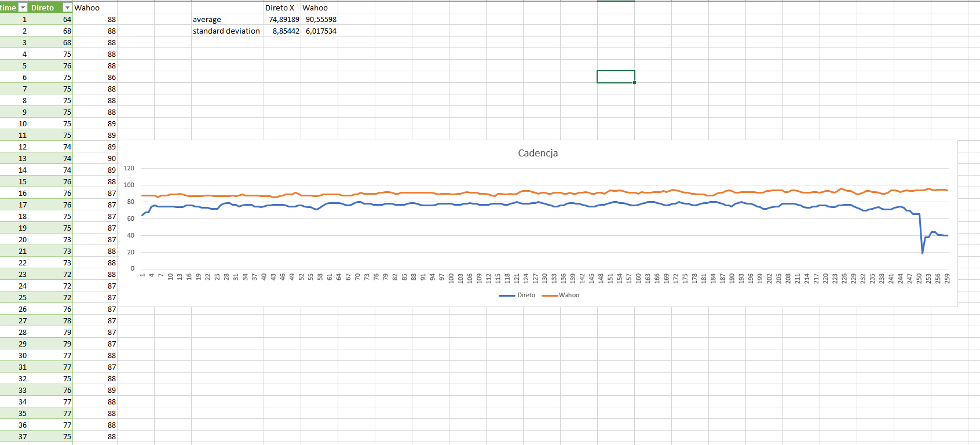Screen dimensions: 980x445
Task: Select Wahoo average value 90,55598
Action: (x=320, y=19)
